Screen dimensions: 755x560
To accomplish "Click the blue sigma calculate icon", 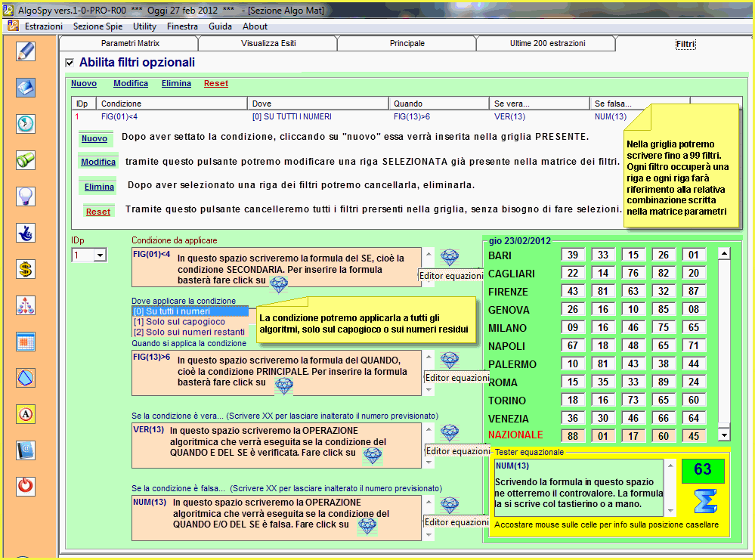I will click(704, 501).
